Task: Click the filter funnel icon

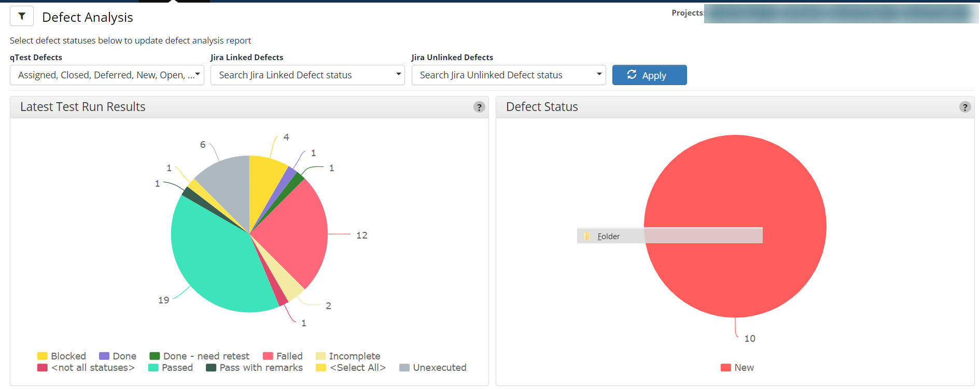Action: point(22,16)
